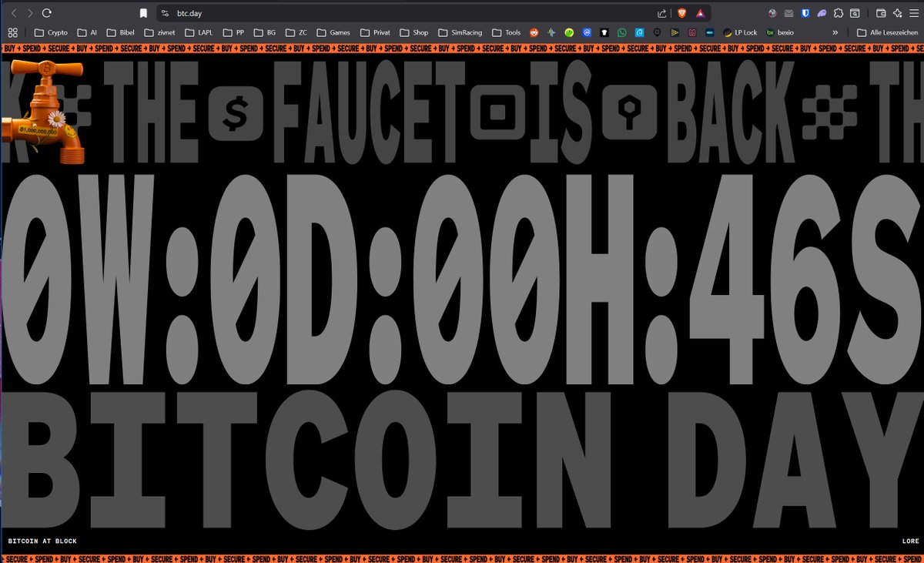Open the ZC bookmarks folder
924x563 pixels.
[x=296, y=32]
